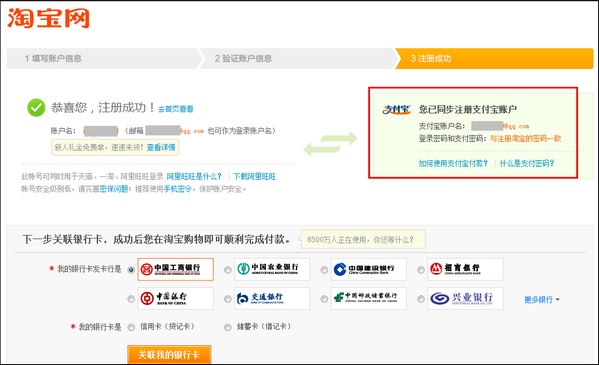Select the Bank of Communications (交通银行) logo
This screenshot has height=365, width=599.
(272, 298)
